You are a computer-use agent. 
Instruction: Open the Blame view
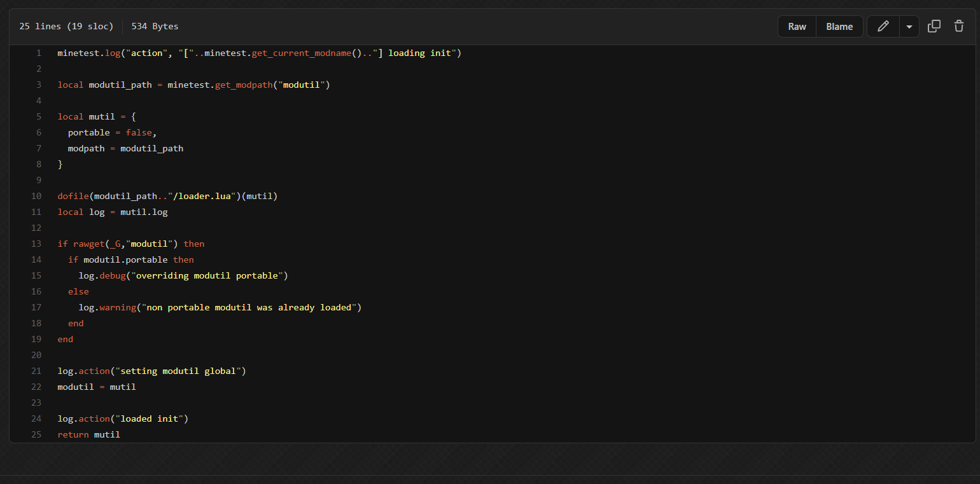pos(839,27)
